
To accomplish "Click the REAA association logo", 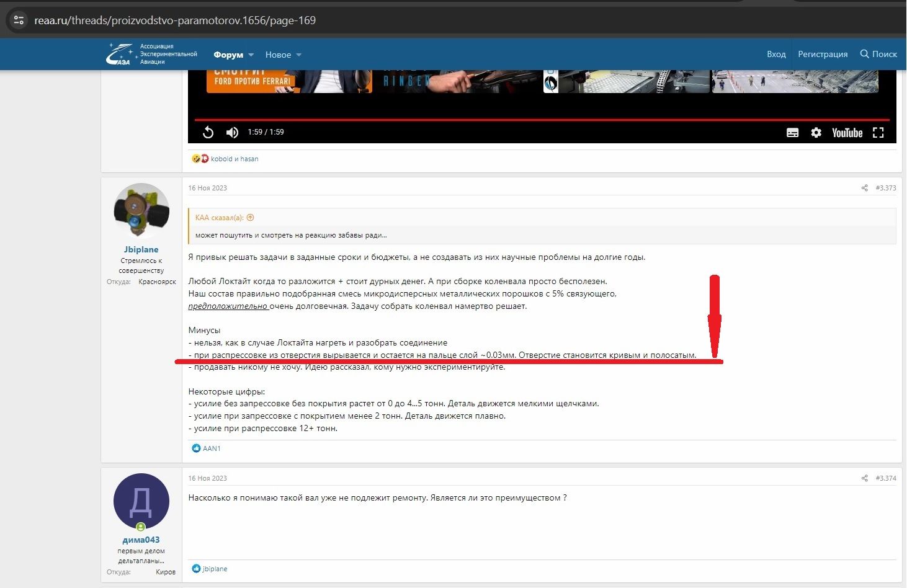I will click(x=151, y=54).
